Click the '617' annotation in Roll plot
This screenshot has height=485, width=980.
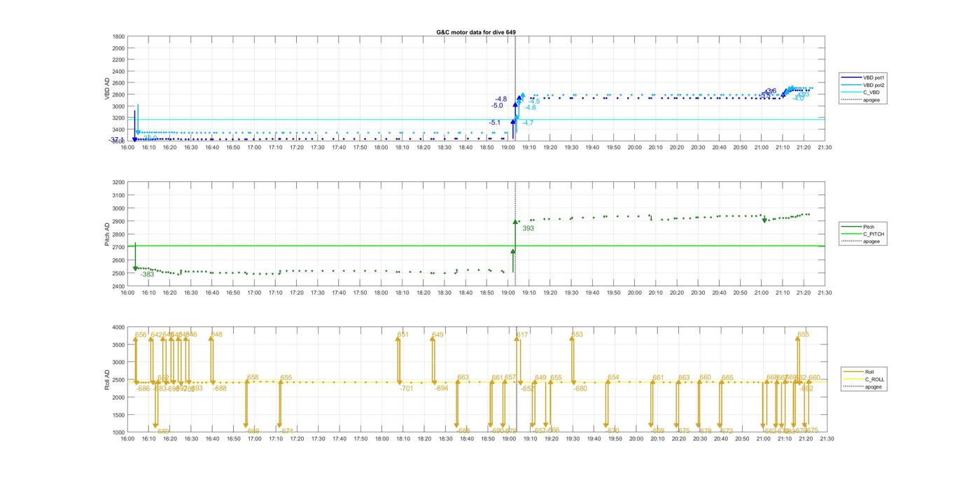[522, 335]
